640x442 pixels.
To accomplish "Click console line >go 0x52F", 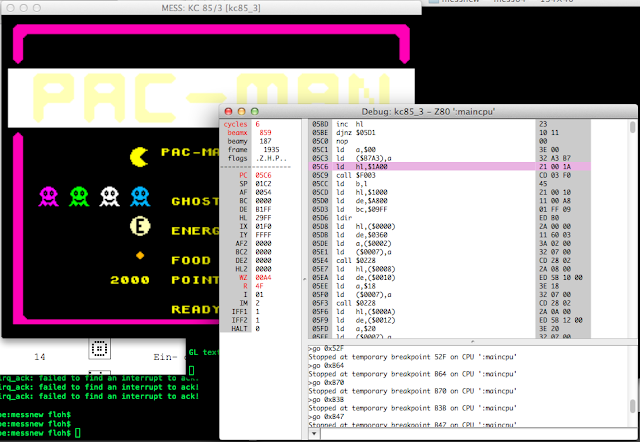I will [326, 348].
